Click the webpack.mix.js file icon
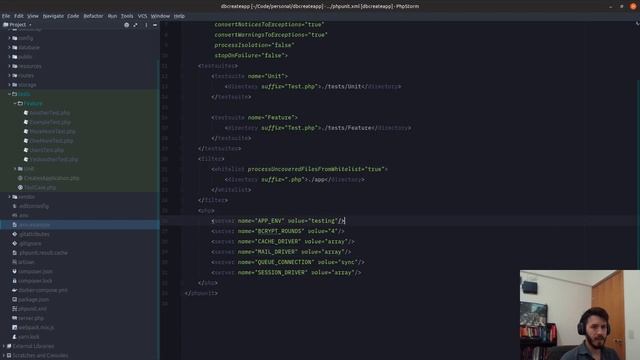 (x=15, y=327)
